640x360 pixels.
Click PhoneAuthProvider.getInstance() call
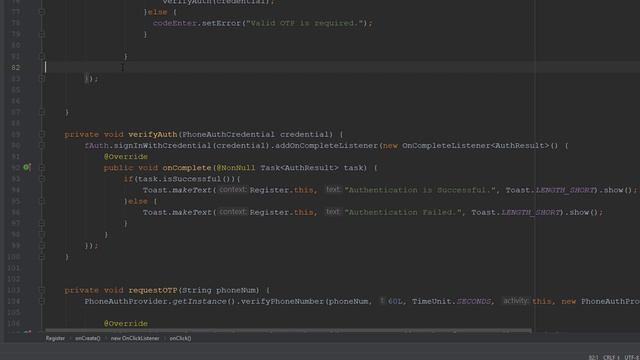[x=160, y=301]
